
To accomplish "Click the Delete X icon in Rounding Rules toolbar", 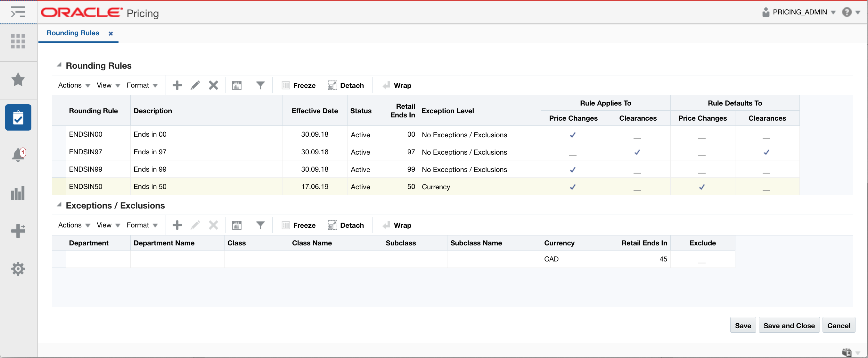I will (x=213, y=85).
